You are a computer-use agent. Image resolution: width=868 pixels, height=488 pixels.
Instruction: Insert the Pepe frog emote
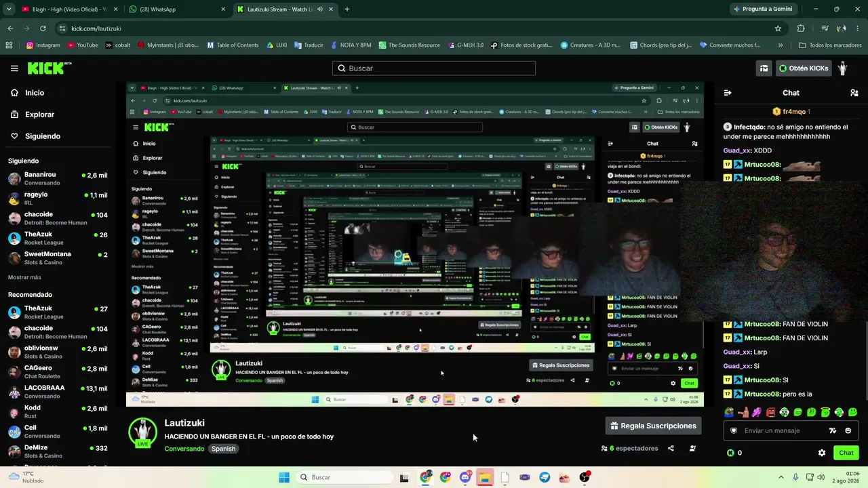729,412
